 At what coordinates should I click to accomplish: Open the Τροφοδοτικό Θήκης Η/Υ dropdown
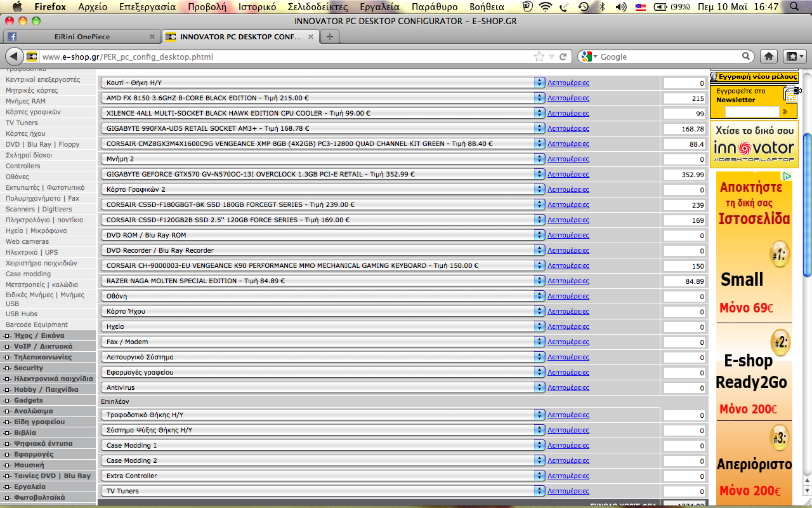322,415
